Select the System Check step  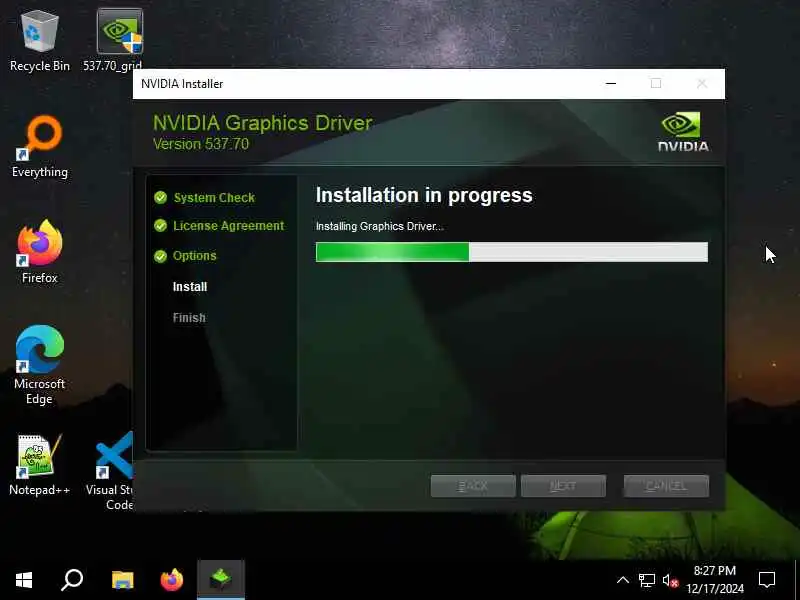[x=214, y=197]
